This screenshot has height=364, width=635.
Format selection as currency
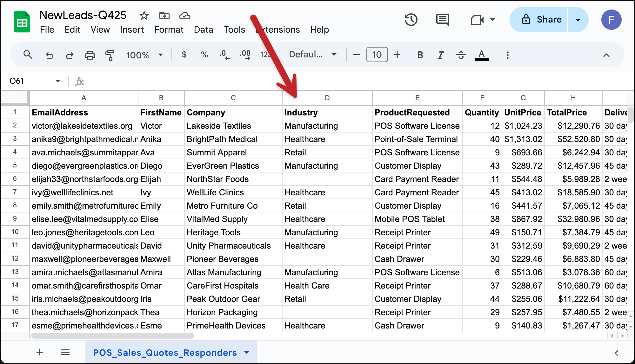[184, 55]
